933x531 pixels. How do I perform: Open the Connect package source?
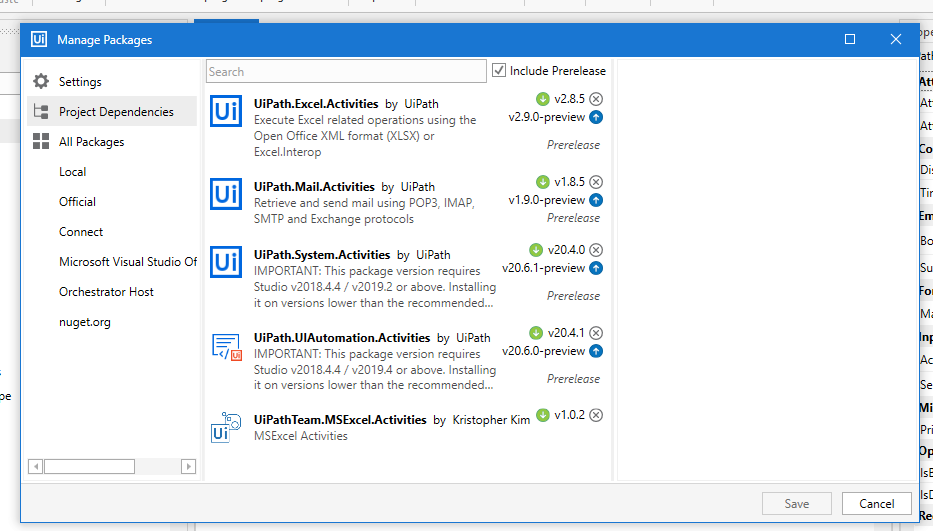pos(81,232)
